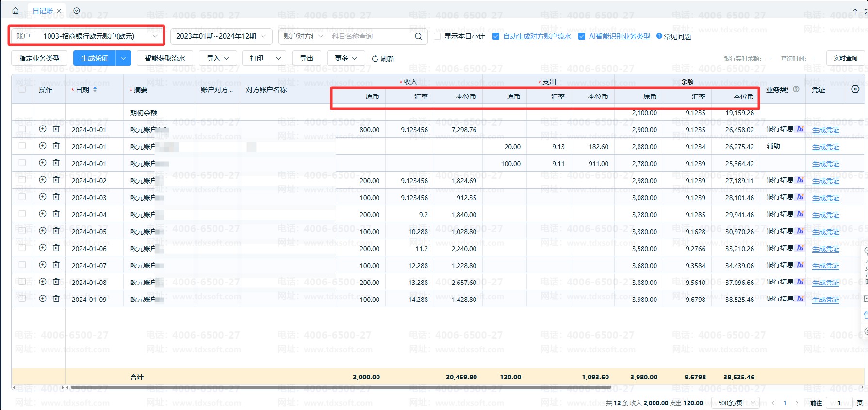Delete the 2024-01-05 row via trash icon

pos(56,231)
